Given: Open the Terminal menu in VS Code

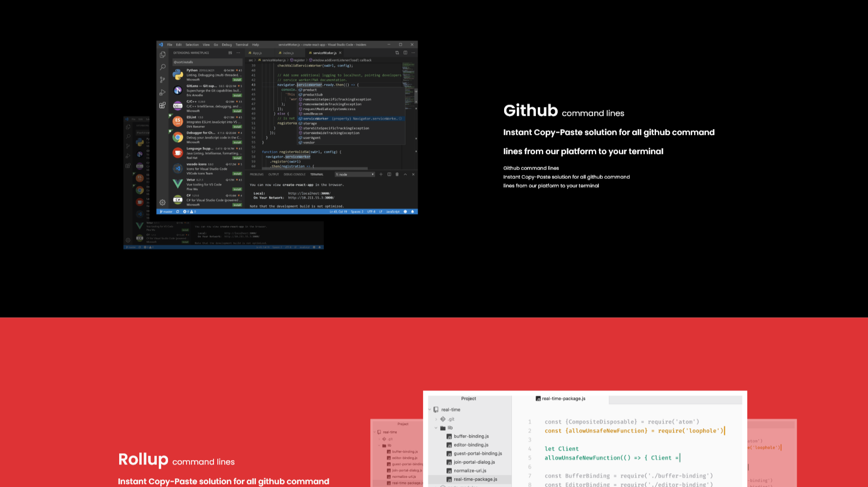Looking at the screenshot, I should point(242,44).
